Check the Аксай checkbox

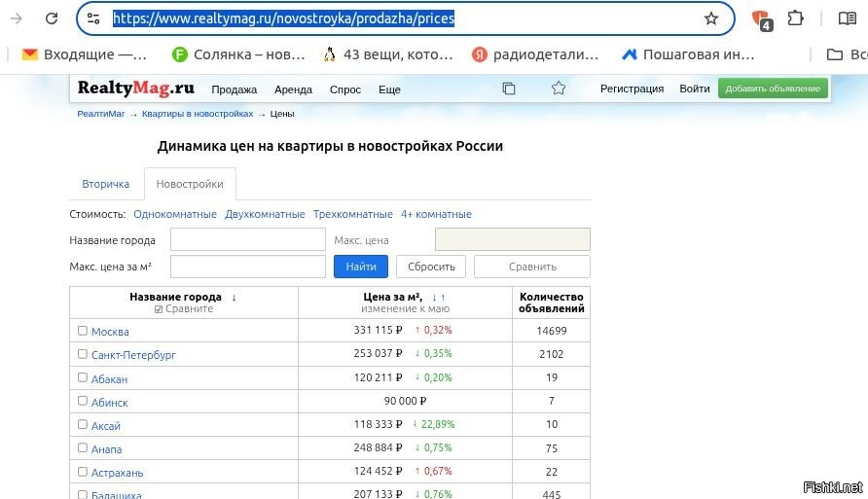coord(83,424)
